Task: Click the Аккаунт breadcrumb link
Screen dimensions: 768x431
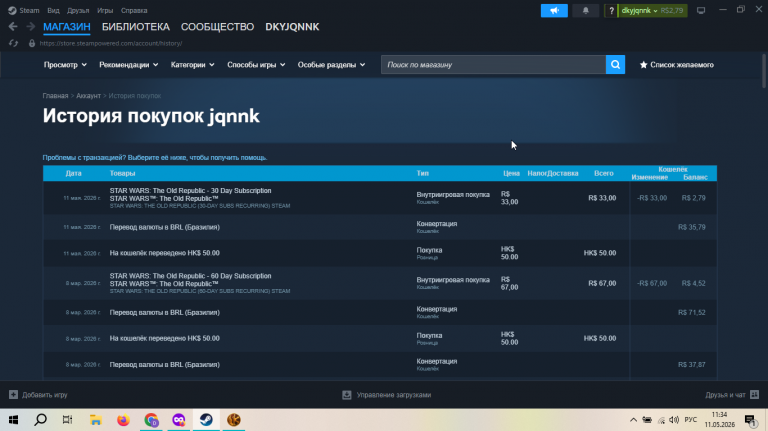Action: tap(88, 96)
